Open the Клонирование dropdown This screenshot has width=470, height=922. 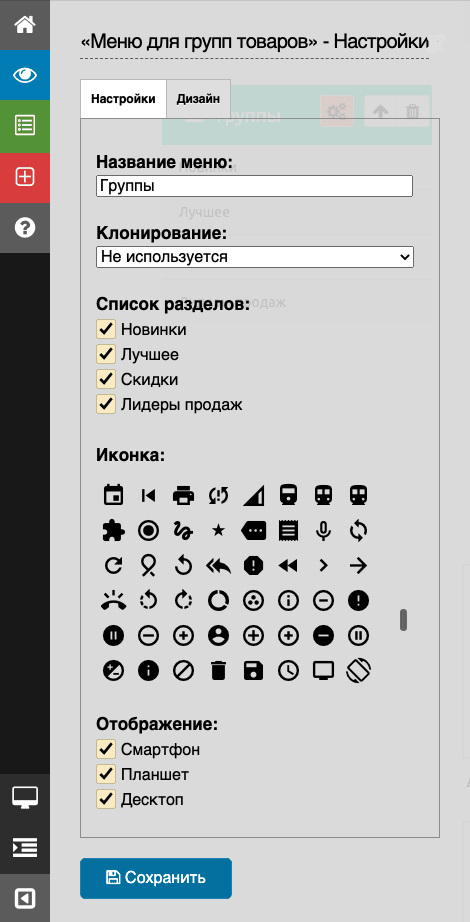click(x=255, y=257)
